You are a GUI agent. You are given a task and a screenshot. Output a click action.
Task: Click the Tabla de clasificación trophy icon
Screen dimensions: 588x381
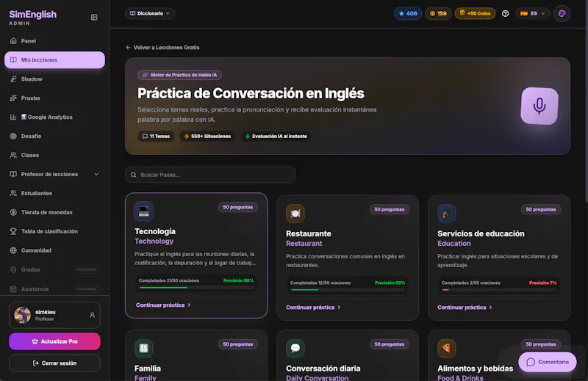(13, 231)
